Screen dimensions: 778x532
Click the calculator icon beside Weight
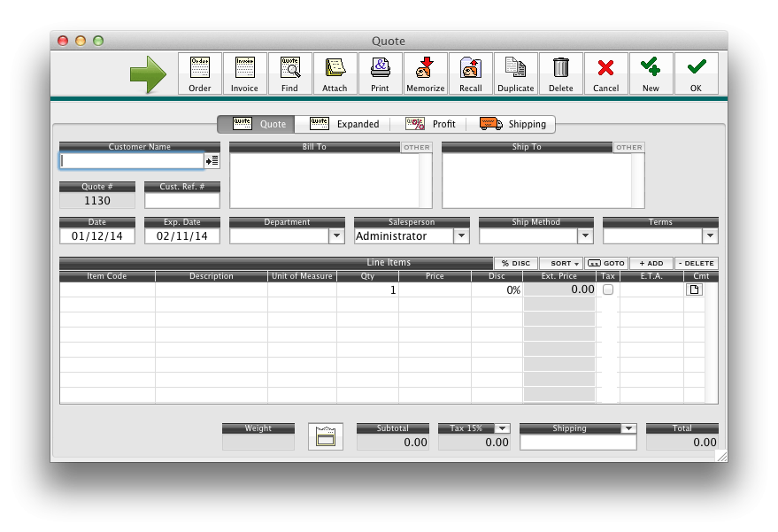click(x=326, y=436)
